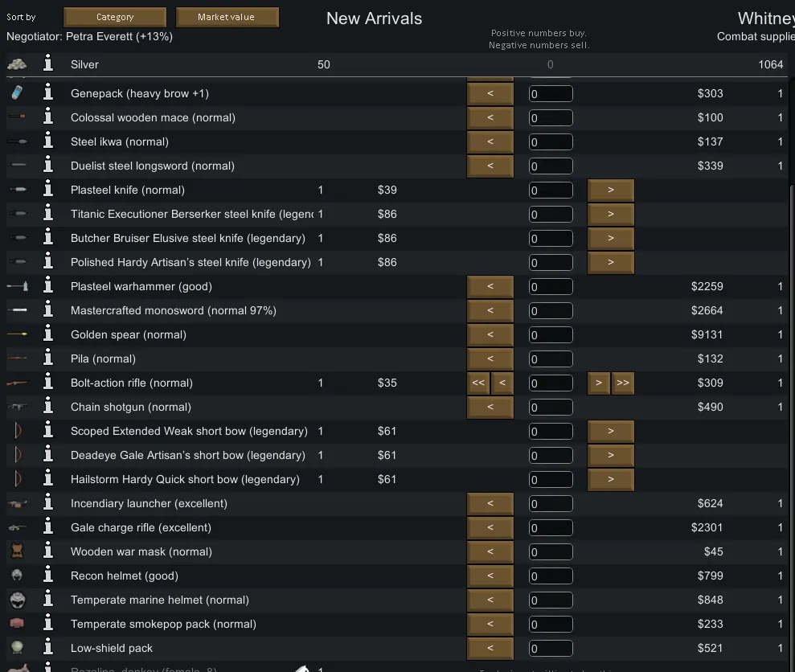The height and width of the screenshot is (672, 795).
Task: Click the Wooden war mask item icon
Action: (17, 551)
